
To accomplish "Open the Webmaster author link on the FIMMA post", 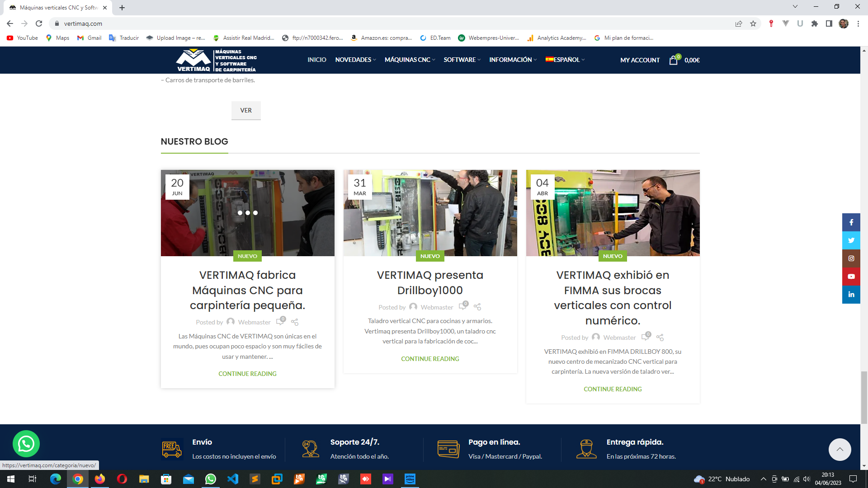I will (x=619, y=338).
